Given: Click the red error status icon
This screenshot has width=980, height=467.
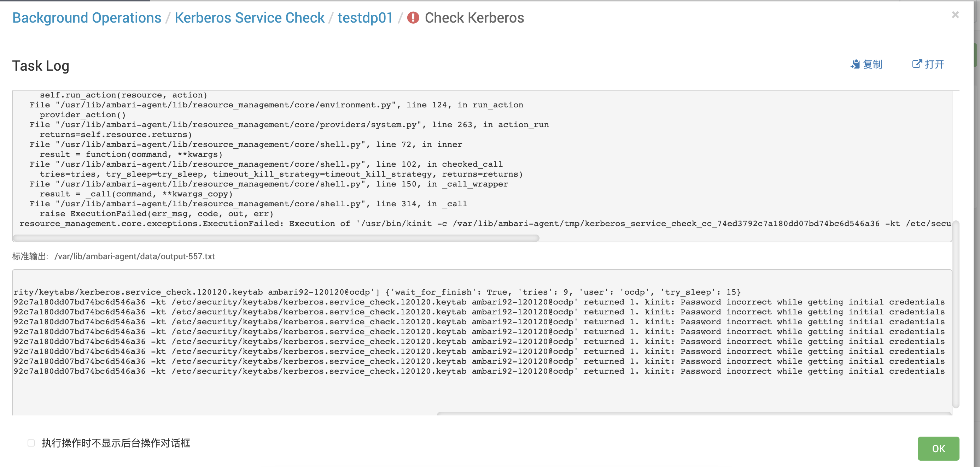Looking at the screenshot, I should 413,18.
